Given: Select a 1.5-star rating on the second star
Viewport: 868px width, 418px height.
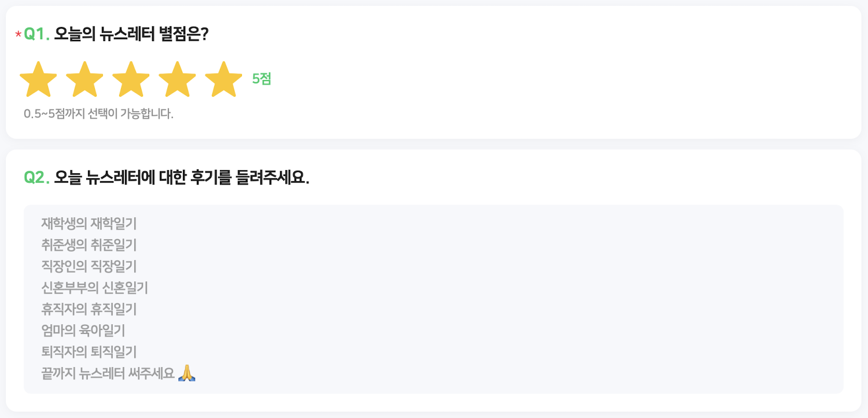Looking at the screenshot, I should click(75, 79).
